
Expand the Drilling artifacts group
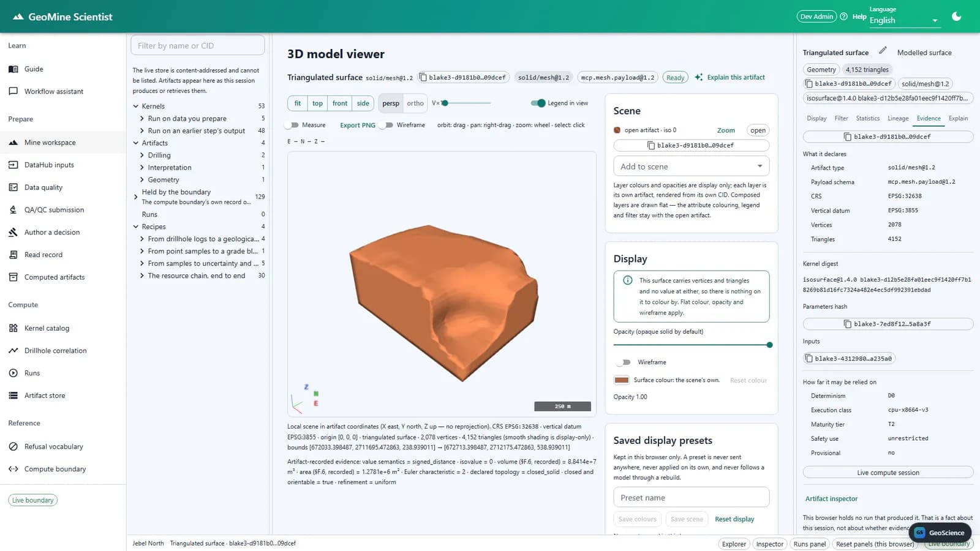[x=142, y=156]
